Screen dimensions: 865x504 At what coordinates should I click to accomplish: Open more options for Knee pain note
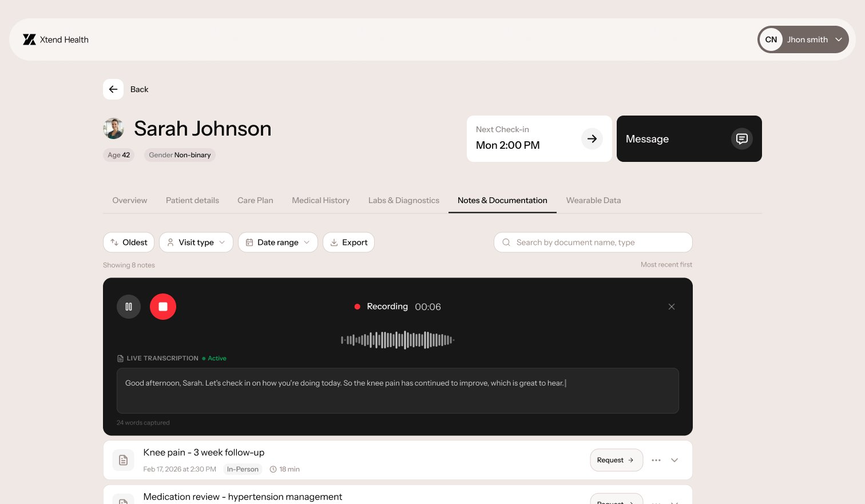pyautogui.click(x=656, y=460)
